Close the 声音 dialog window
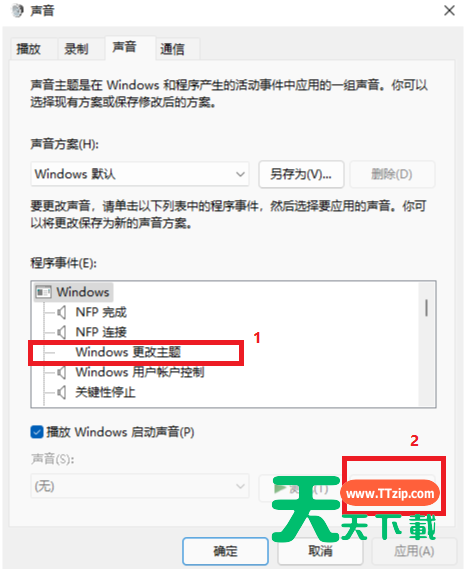Viewport: 464px width, 569px height. [449, 11]
